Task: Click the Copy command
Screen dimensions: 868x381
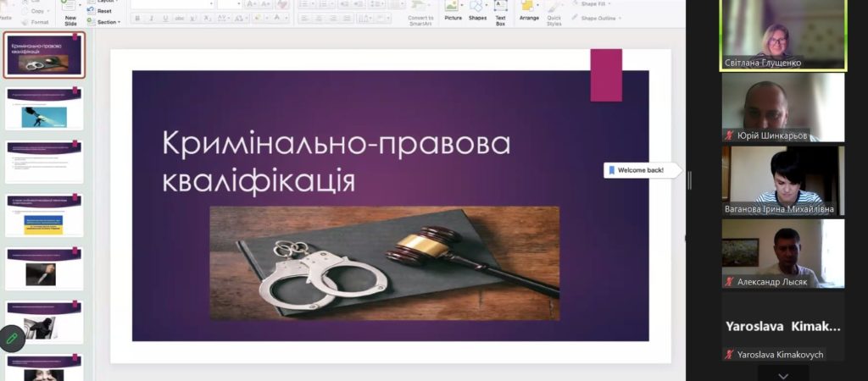Action: 34,11
